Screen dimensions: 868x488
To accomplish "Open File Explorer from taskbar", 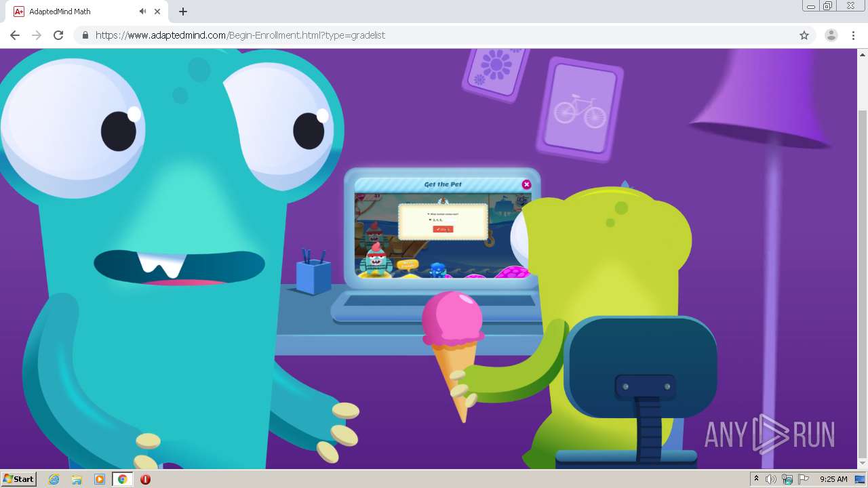I will coord(77,479).
